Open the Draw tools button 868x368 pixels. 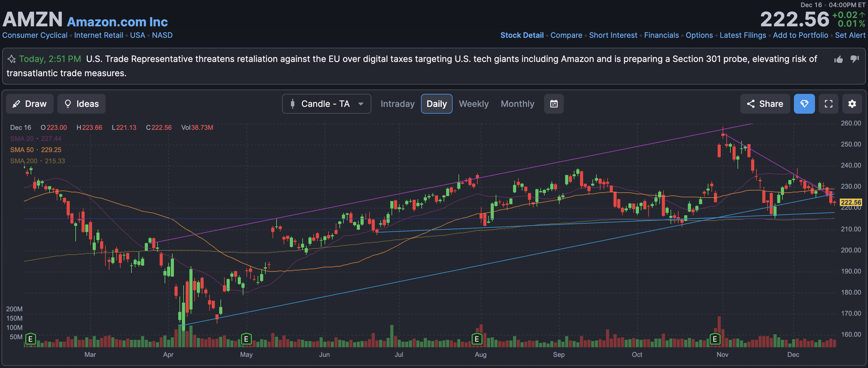[x=30, y=104]
